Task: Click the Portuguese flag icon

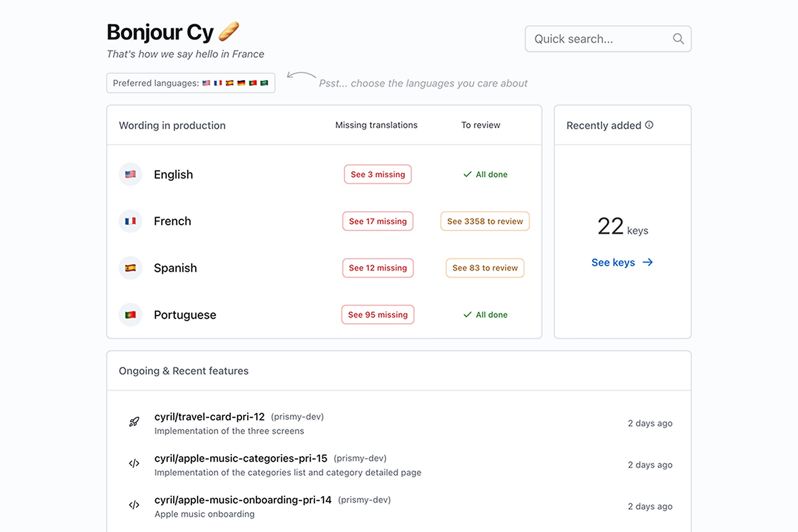Action: pyautogui.click(x=130, y=315)
